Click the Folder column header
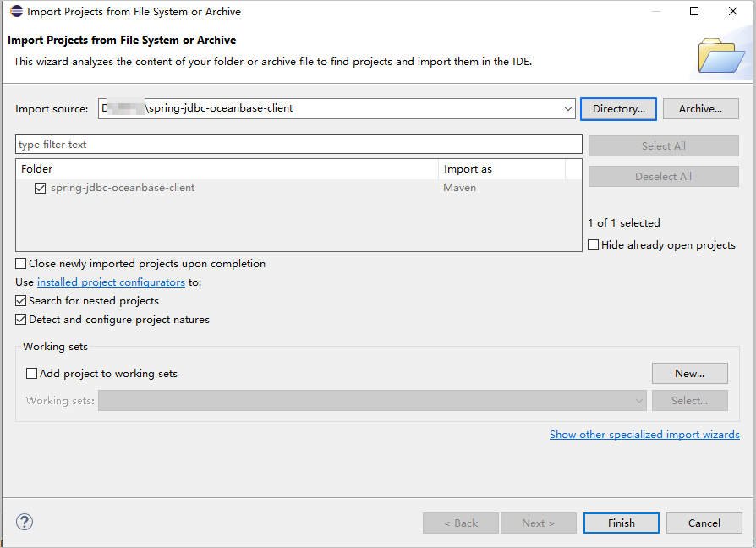756x548 pixels. (226, 169)
